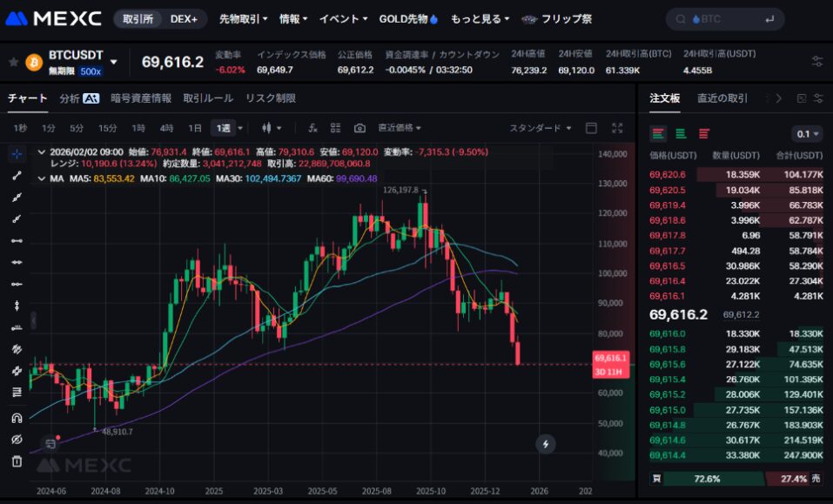Expand the スタンダード chart mode dropdown

pos(541,128)
